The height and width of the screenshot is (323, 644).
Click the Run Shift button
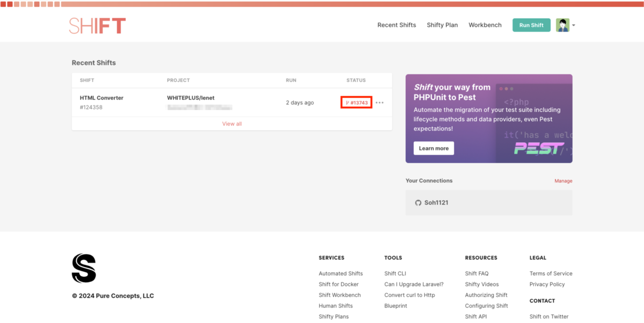(531, 25)
